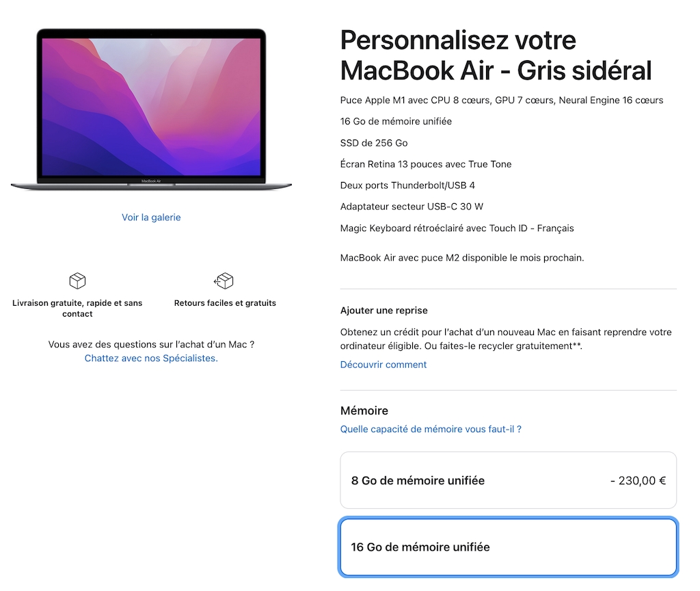The width and height of the screenshot is (700, 591).
Task: Open the memory capacity help link
Action: 431,429
